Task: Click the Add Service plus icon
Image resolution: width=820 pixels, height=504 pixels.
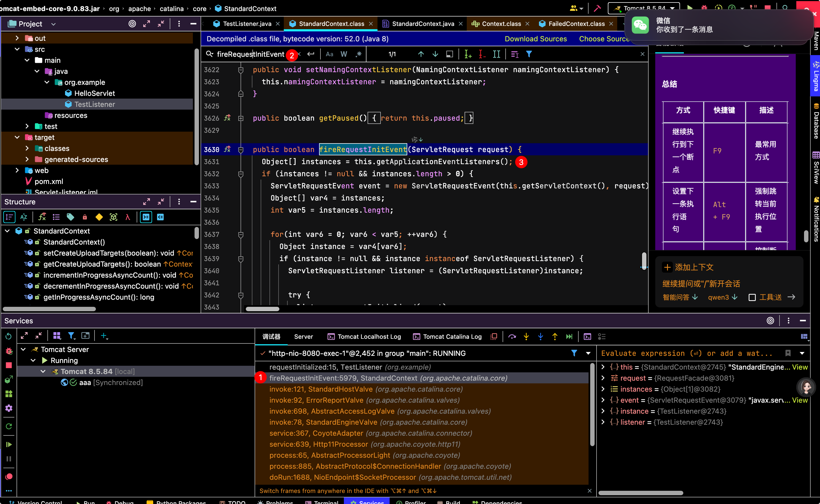Action: coord(104,336)
